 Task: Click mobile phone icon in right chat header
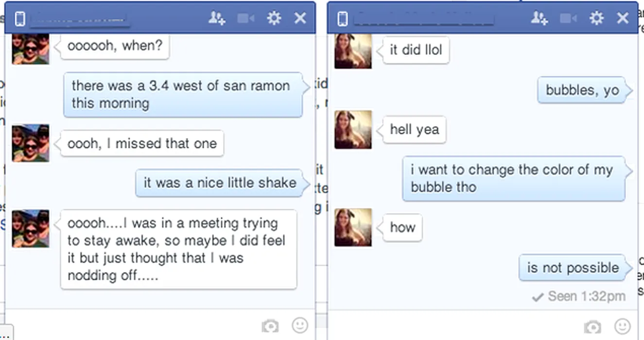(x=343, y=19)
